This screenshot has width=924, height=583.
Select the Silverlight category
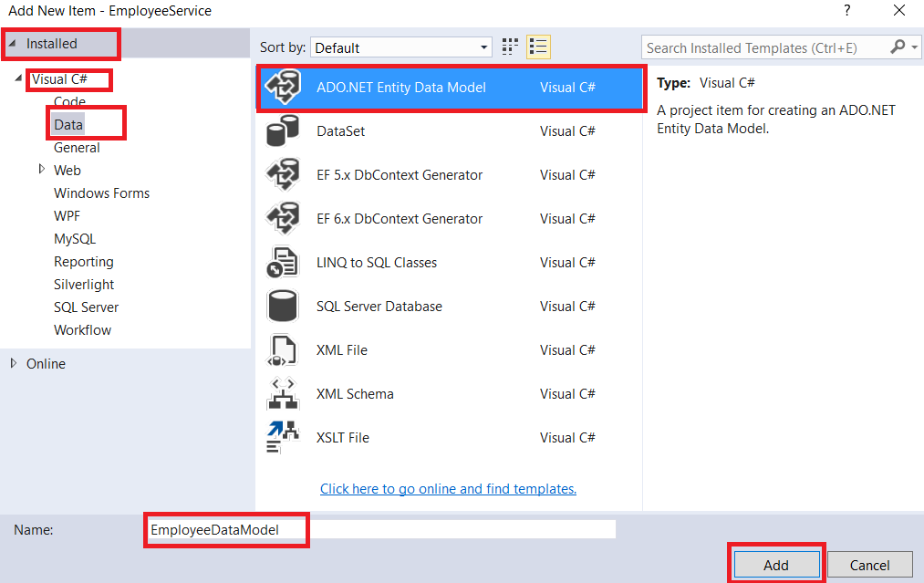pyautogui.click(x=84, y=284)
